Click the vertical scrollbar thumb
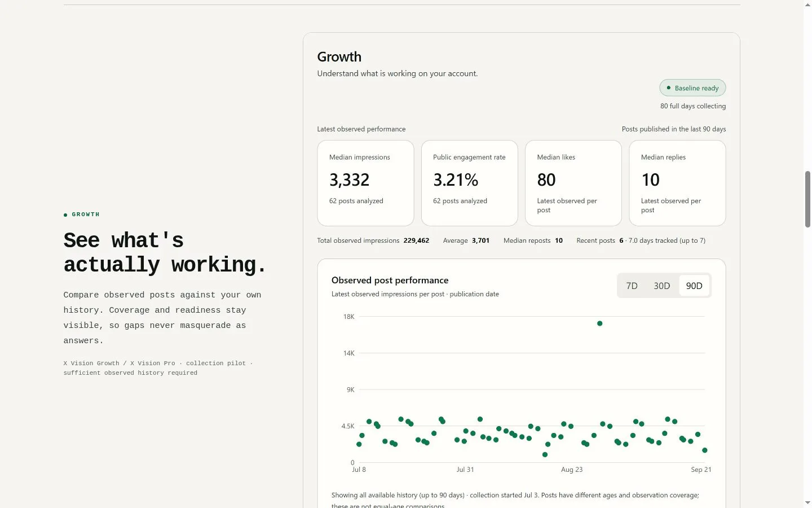812x508 pixels. coord(807,199)
